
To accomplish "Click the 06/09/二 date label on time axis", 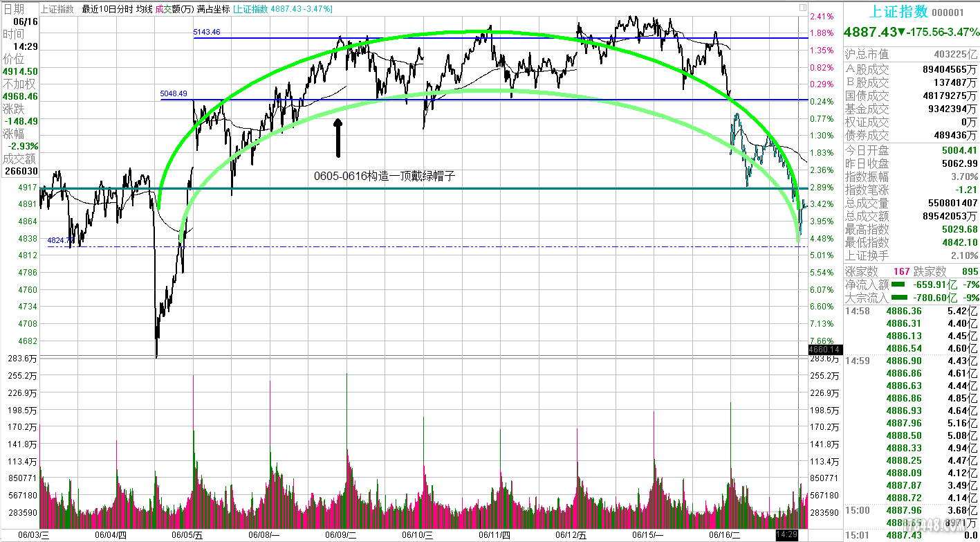I will pyautogui.click(x=341, y=535).
